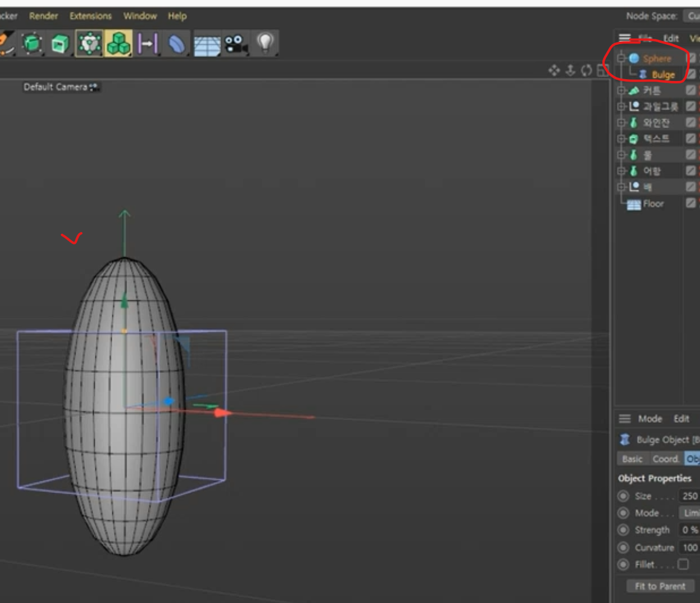The width and height of the screenshot is (700, 603).
Task: Click the viewport move camera icon
Action: pyautogui.click(x=554, y=70)
